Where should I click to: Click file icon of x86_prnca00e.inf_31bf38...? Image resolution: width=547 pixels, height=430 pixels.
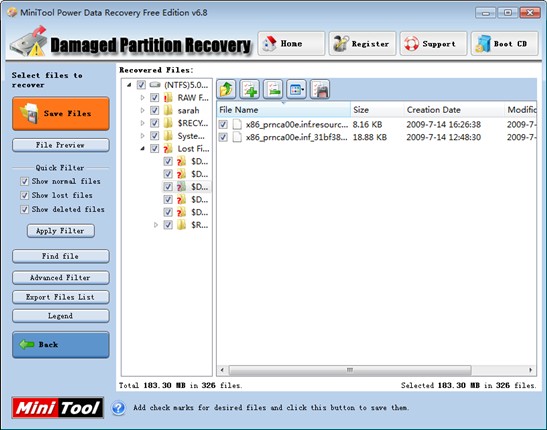point(237,137)
